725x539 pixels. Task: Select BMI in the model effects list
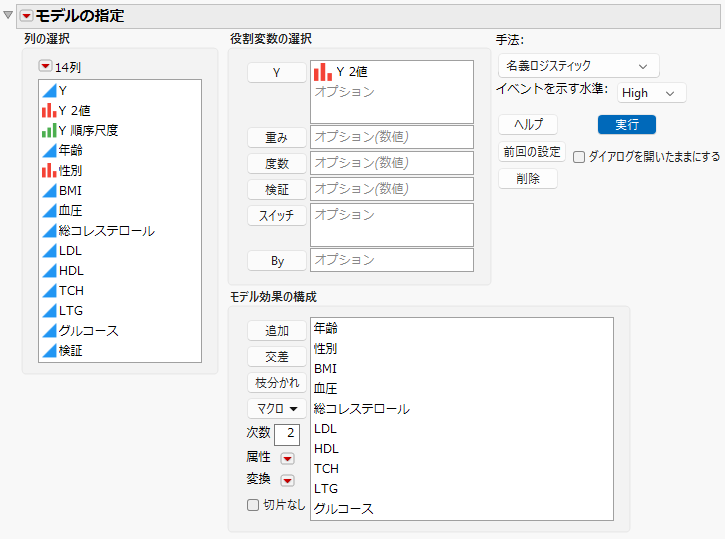coord(326,368)
